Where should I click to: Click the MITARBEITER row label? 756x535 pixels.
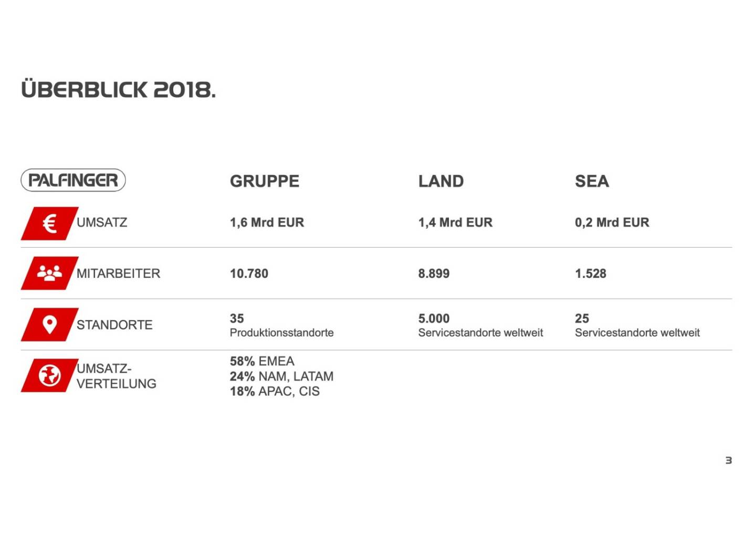click(x=118, y=274)
